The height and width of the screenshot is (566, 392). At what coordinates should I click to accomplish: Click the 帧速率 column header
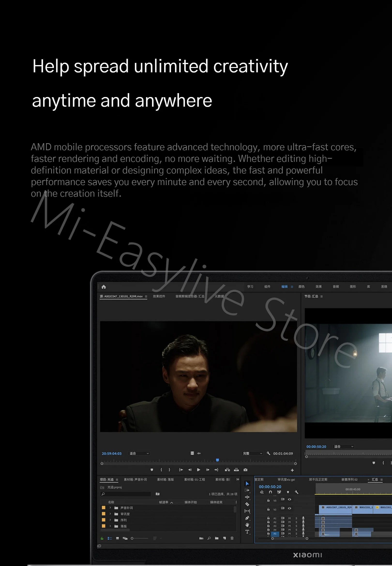point(164,502)
